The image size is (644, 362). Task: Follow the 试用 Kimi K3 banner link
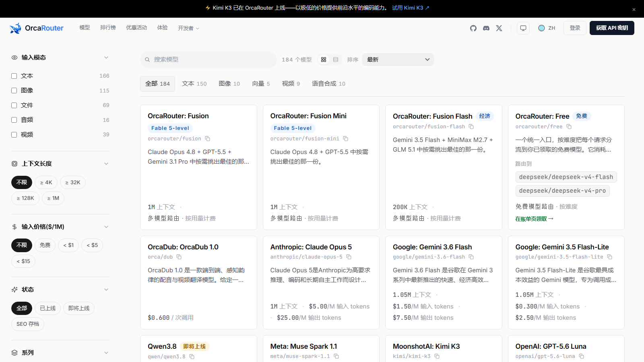(x=411, y=8)
